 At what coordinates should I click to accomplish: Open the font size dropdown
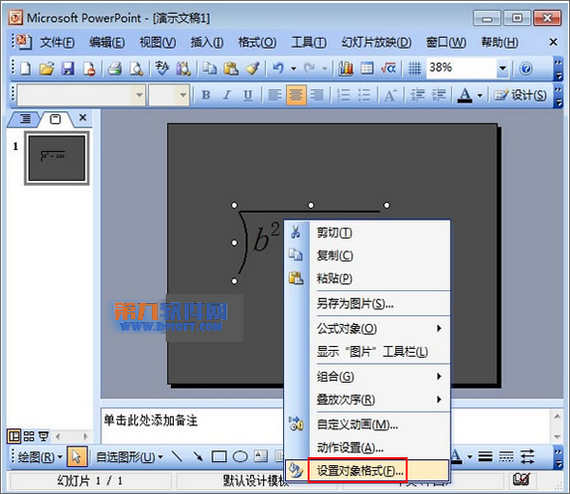pyautogui.click(x=183, y=95)
